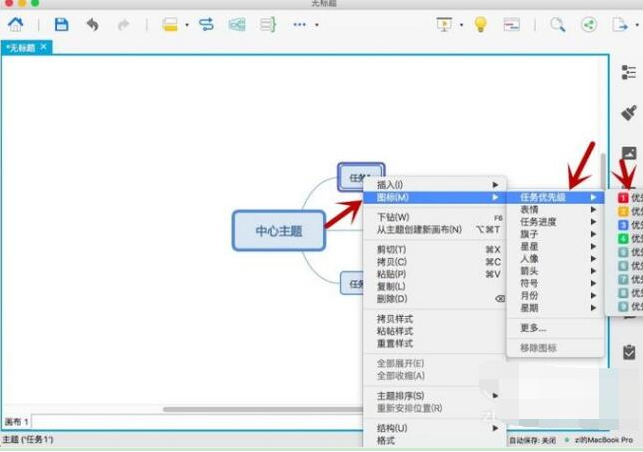The height and width of the screenshot is (452, 643).
Task: Open the outline panel in right sidebar
Action: coord(629,72)
